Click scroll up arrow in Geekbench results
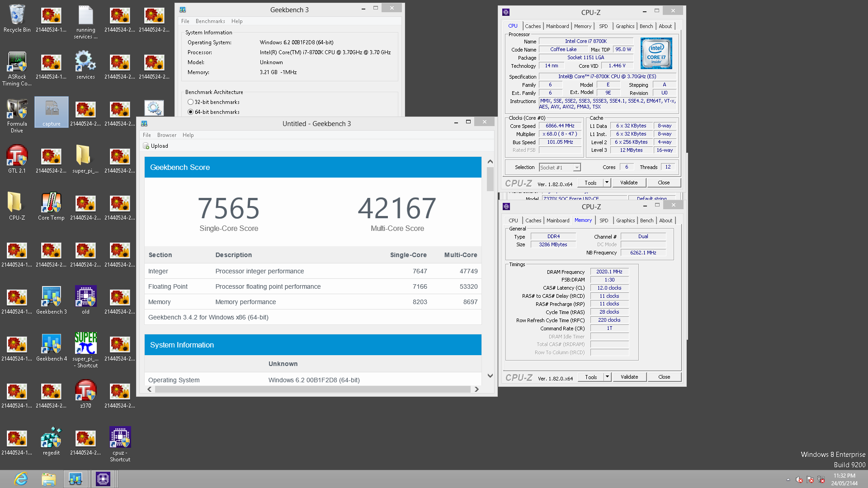Screen dimensions: 868x488 click(490, 161)
